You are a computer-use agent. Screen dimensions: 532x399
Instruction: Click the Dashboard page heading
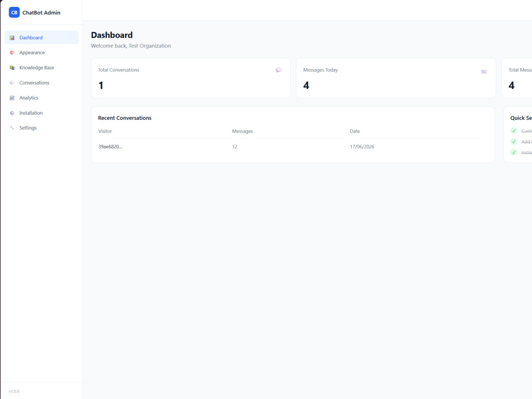point(112,35)
